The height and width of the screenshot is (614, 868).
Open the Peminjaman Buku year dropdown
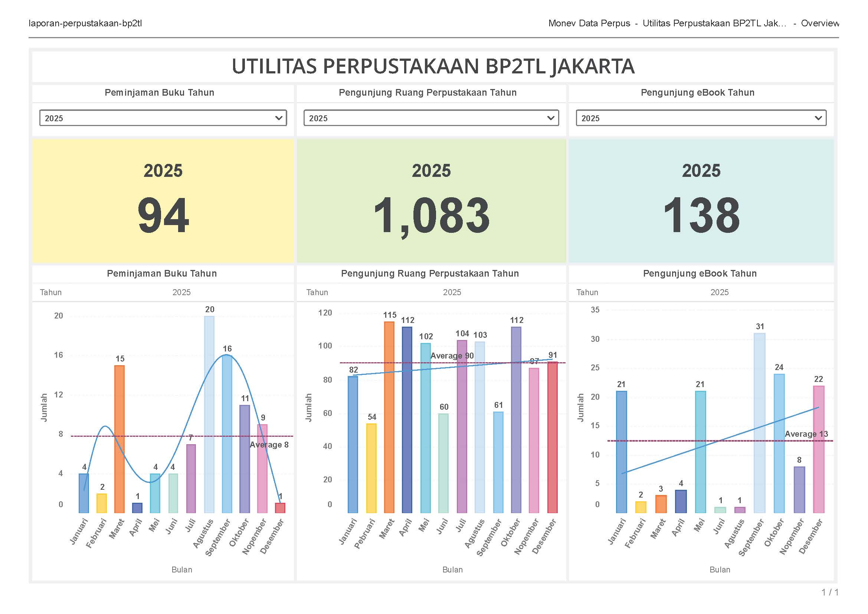(163, 118)
